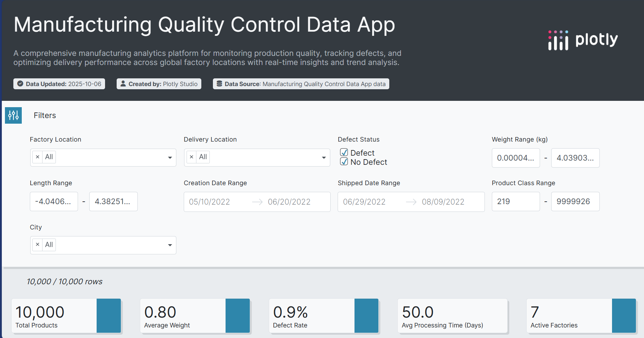Click the City filter label
Image resolution: width=644 pixels, height=338 pixels.
pos(36,227)
